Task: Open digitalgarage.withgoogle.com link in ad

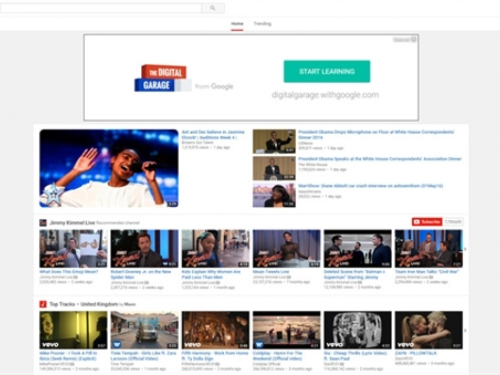Action: pyautogui.click(x=325, y=95)
